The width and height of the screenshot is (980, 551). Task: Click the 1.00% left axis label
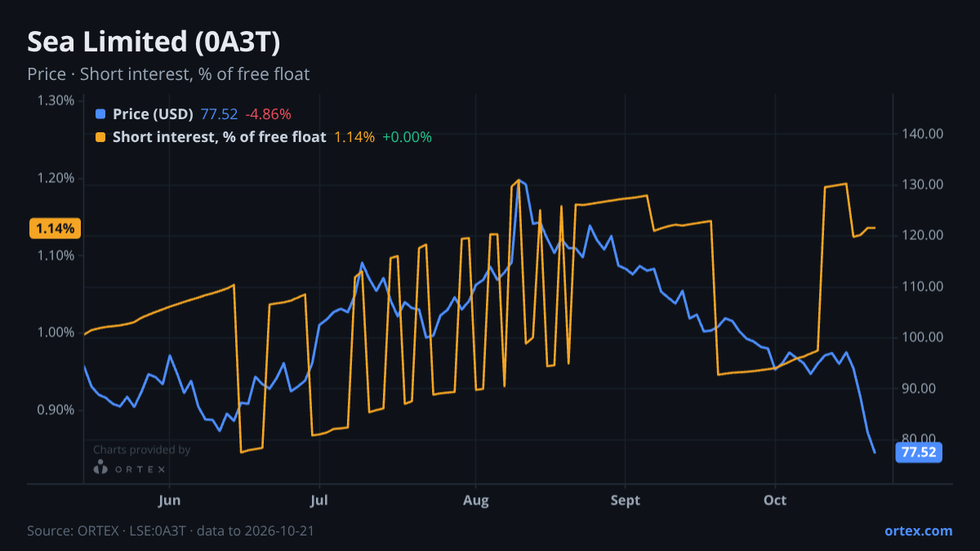click(x=56, y=332)
